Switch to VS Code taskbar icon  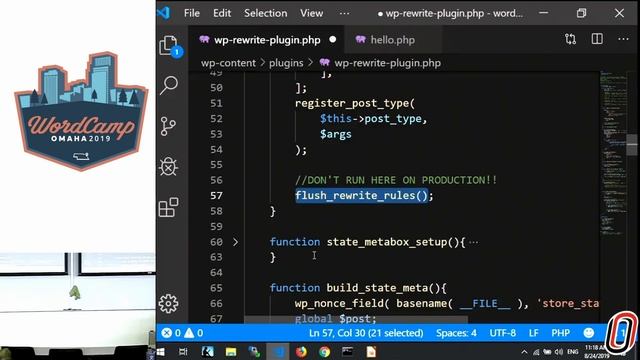point(278,352)
